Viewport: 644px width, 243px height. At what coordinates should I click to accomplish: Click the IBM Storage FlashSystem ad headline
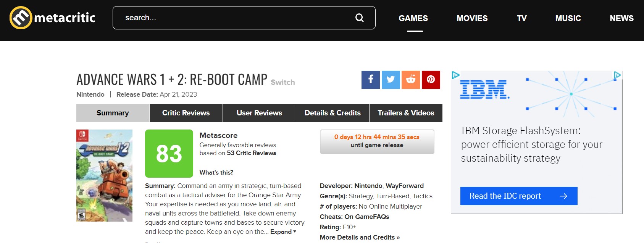pos(532,144)
